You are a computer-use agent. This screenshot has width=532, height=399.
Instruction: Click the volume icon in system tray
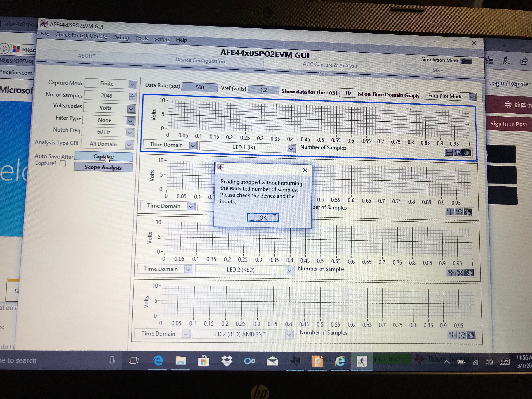[489, 362]
